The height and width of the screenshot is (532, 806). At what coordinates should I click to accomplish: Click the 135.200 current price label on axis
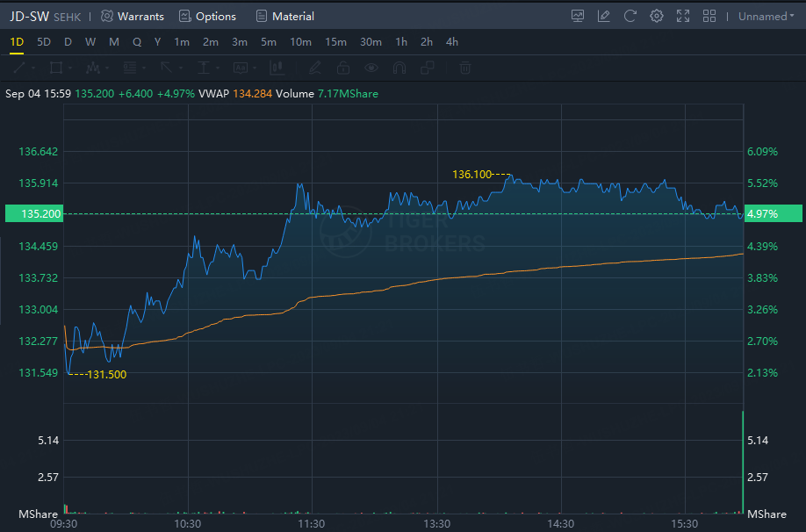pyautogui.click(x=32, y=213)
